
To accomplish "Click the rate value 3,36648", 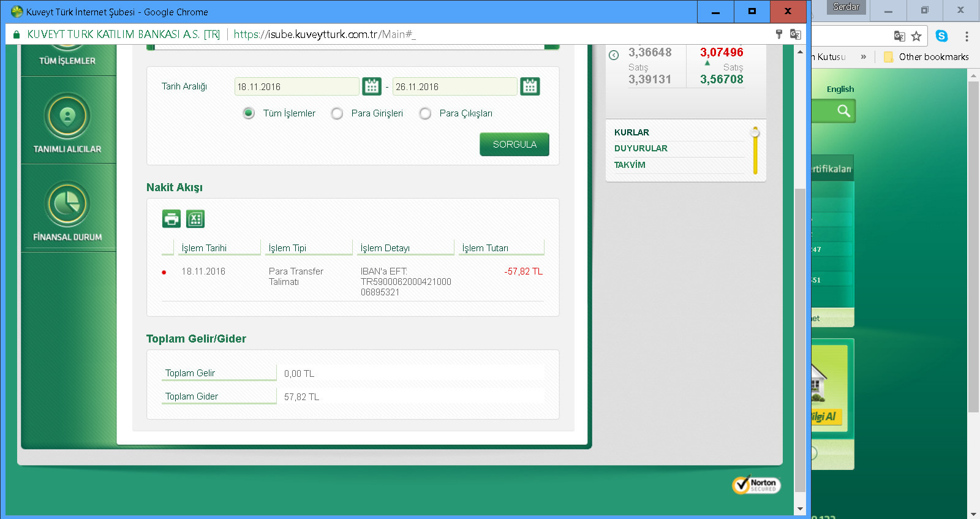I will coord(650,53).
